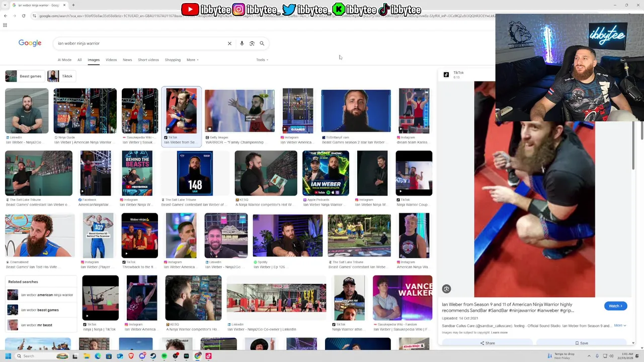Select the Images tab
Image resolution: width=644 pixels, height=362 pixels.
pos(94,60)
